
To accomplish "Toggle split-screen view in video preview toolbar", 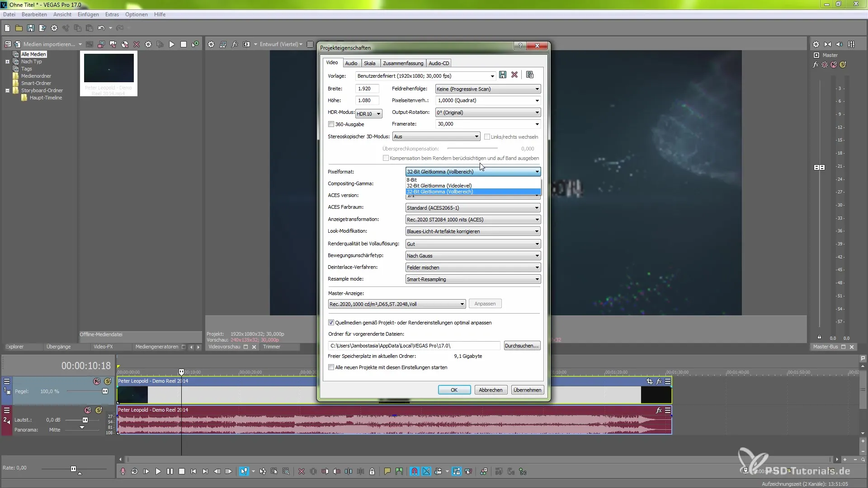I will (x=246, y=44).
